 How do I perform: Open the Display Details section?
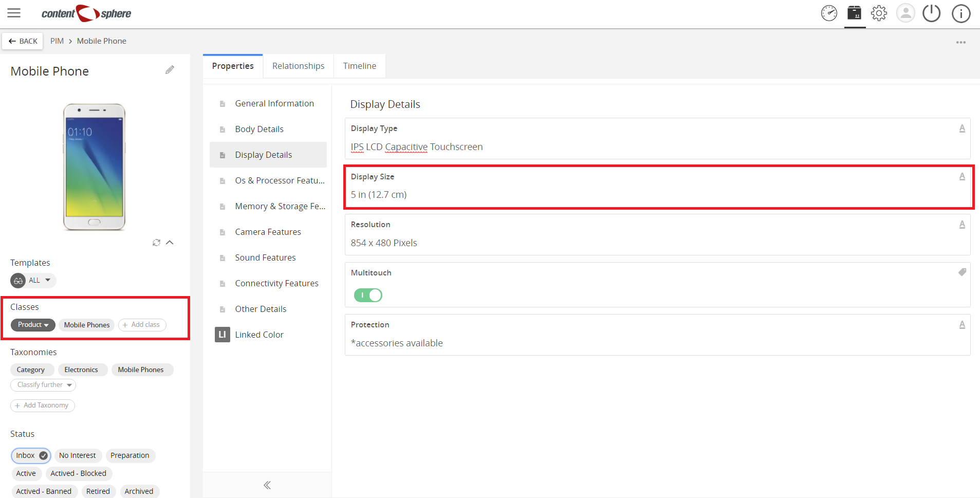[268, 155]
